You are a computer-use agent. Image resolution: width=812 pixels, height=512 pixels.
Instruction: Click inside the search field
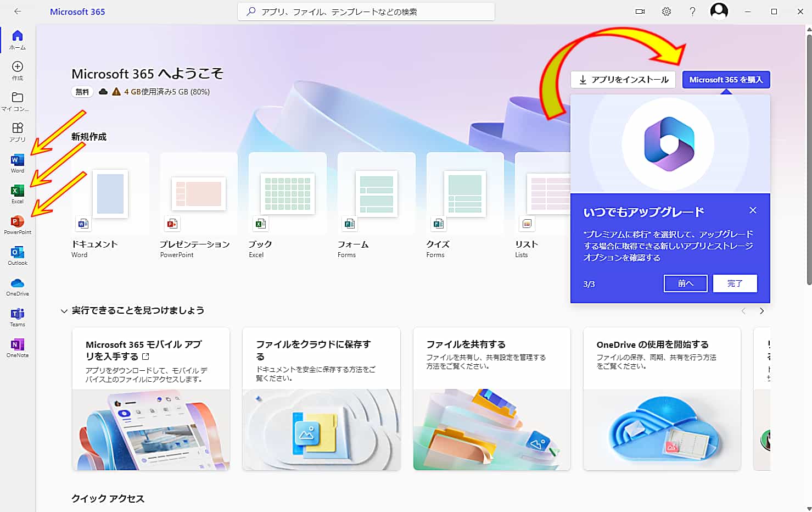pyautogui.click(x=365, y=11)
